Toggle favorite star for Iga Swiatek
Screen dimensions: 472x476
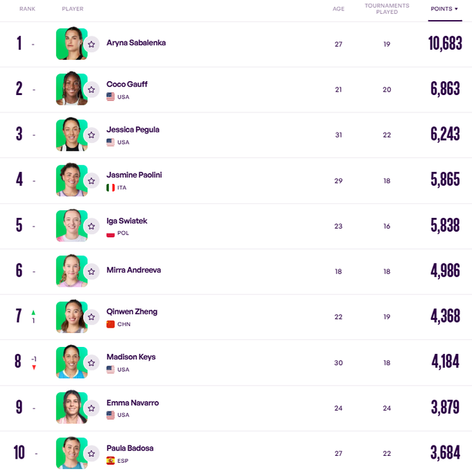coord(92,226)
